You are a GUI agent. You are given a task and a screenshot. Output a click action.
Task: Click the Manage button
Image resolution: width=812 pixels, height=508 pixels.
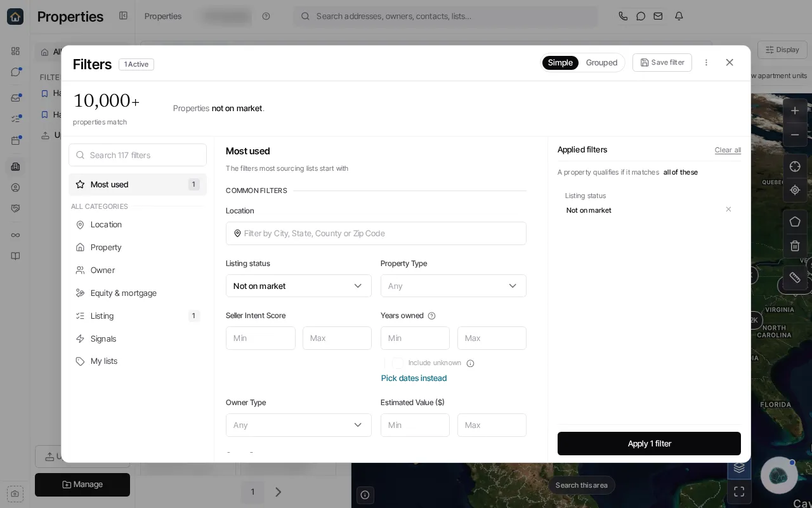82,485
